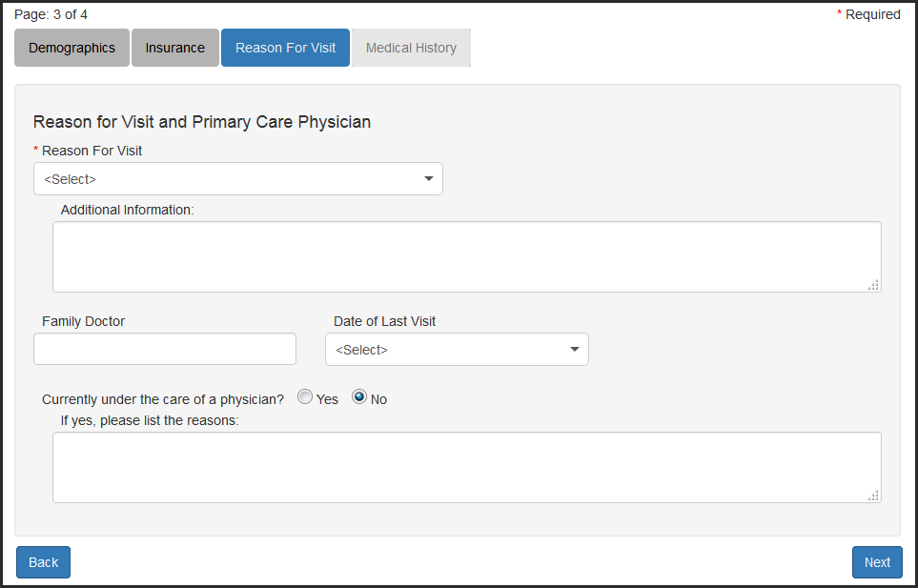Open the Insurance tab
Viewport: 918px width, 588px height.
[x=175, y=48]
